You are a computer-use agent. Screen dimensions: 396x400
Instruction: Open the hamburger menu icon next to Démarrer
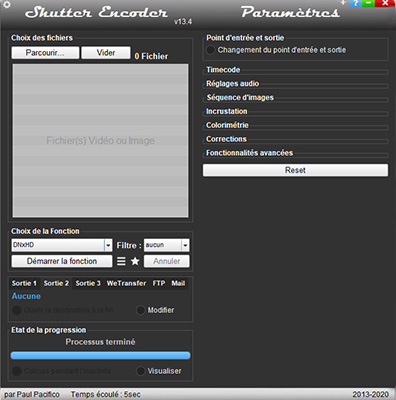click(x=121, y=261)
